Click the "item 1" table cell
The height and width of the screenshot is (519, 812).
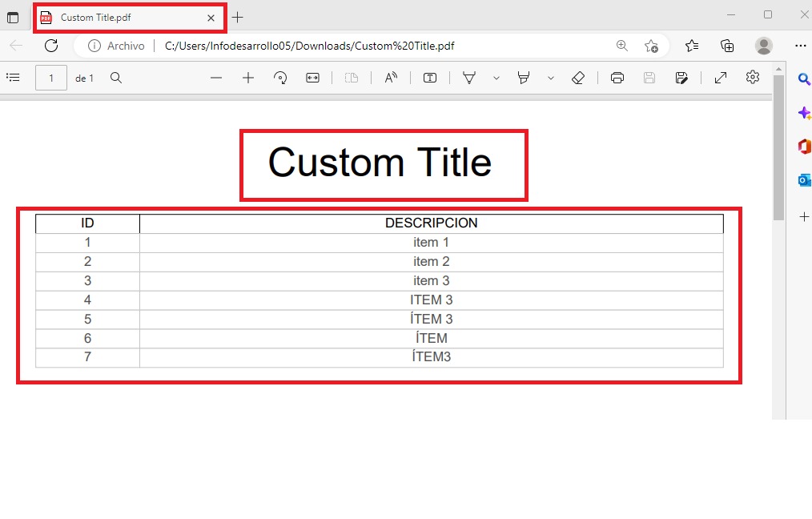pos(432,243)
